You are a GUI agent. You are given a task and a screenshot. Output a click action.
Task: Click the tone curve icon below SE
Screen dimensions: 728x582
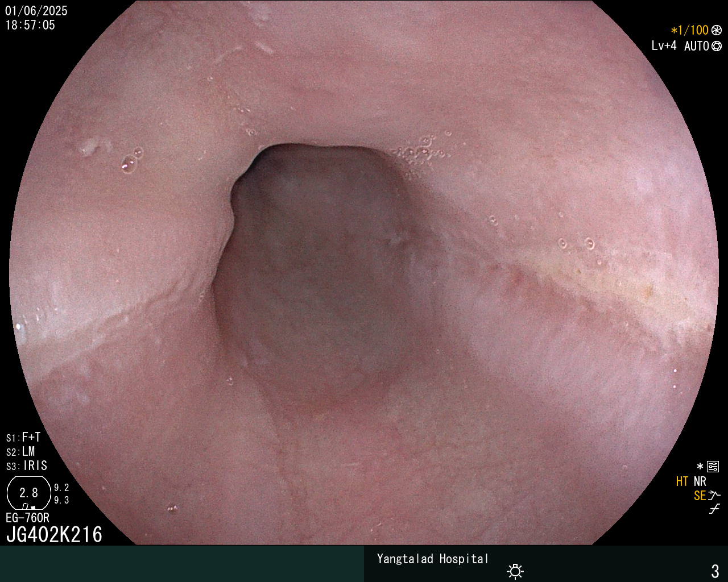click(x=714, y=510)
